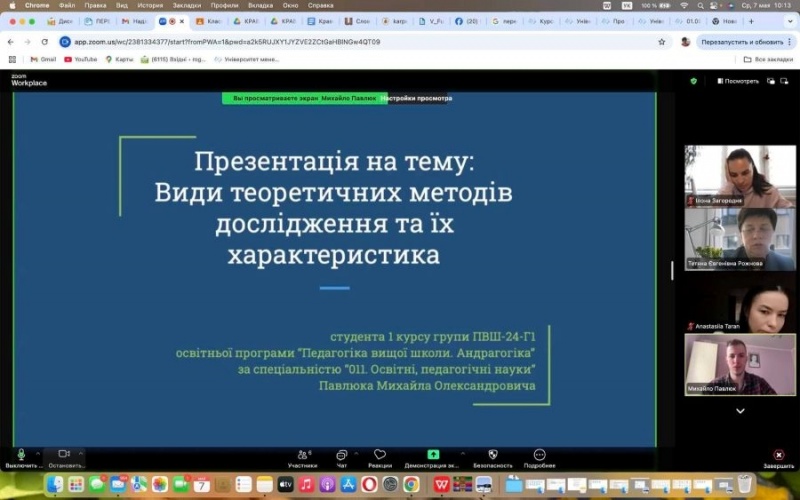Screen dimensions: 800x500
Task: Click the green Share Screen icon
Action: tap(433, 455)
